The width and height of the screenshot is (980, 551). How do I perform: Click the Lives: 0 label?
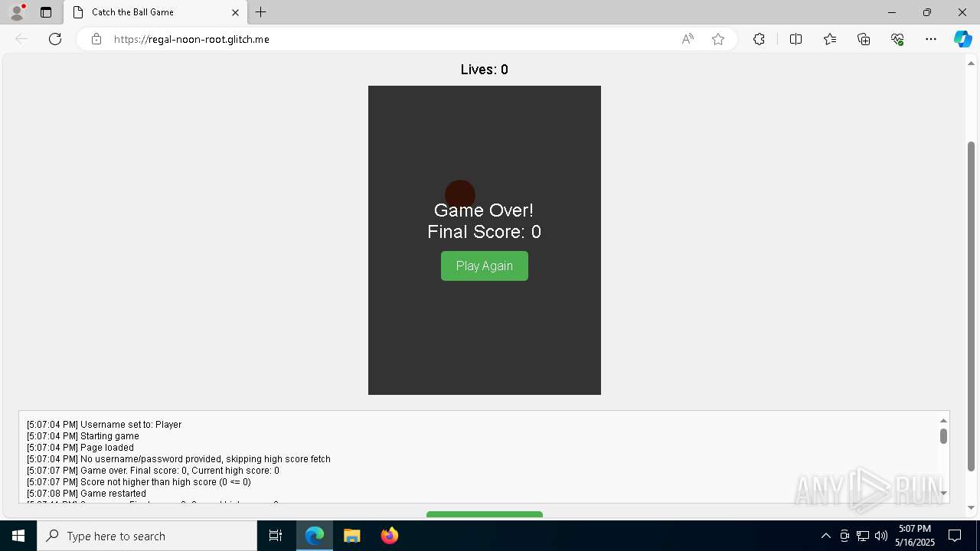click(485, 70)
